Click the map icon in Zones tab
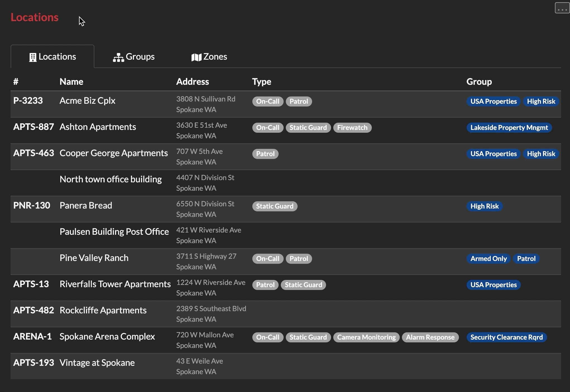The width and height of the screenshot is (570, 392). coord(195,56)
